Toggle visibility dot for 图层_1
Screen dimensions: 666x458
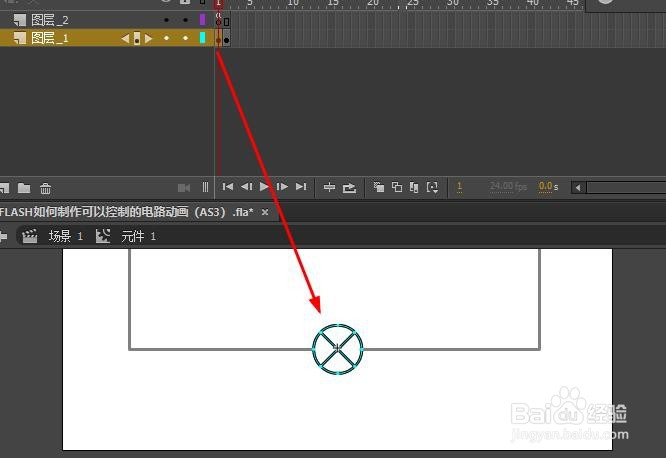pyautogui.click(x=166, y=38)
